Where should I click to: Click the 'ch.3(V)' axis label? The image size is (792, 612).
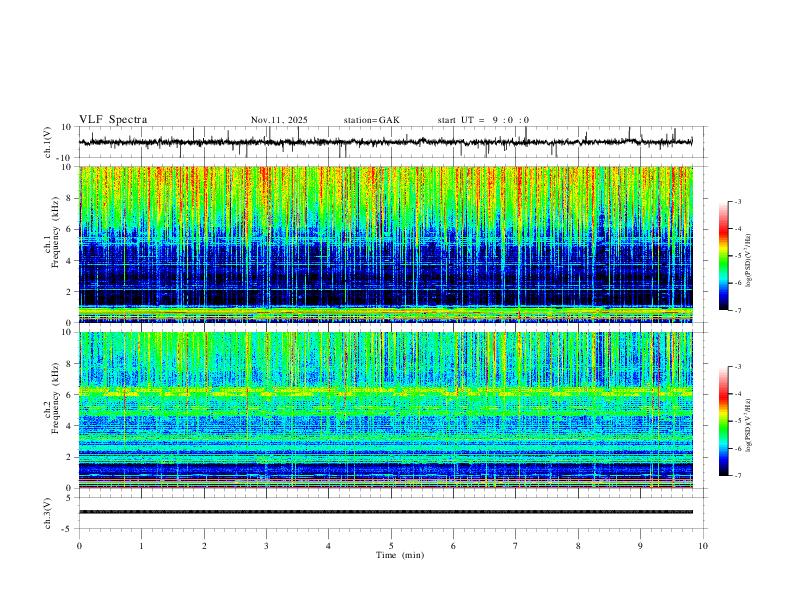coord(48,514)
